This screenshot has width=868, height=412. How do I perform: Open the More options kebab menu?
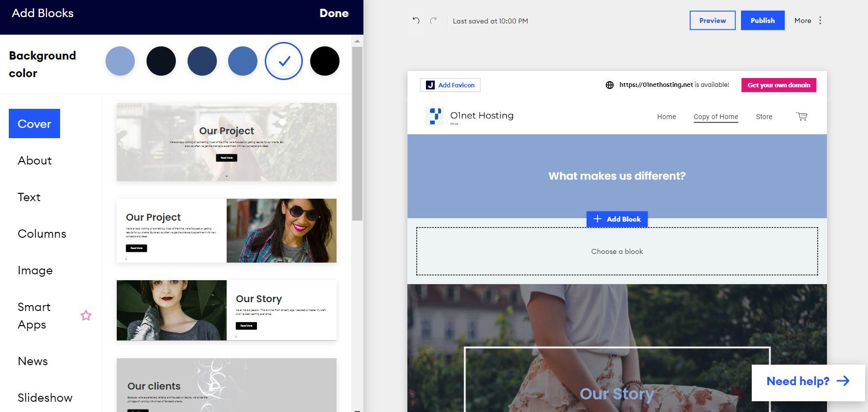[x=820, y=21]
